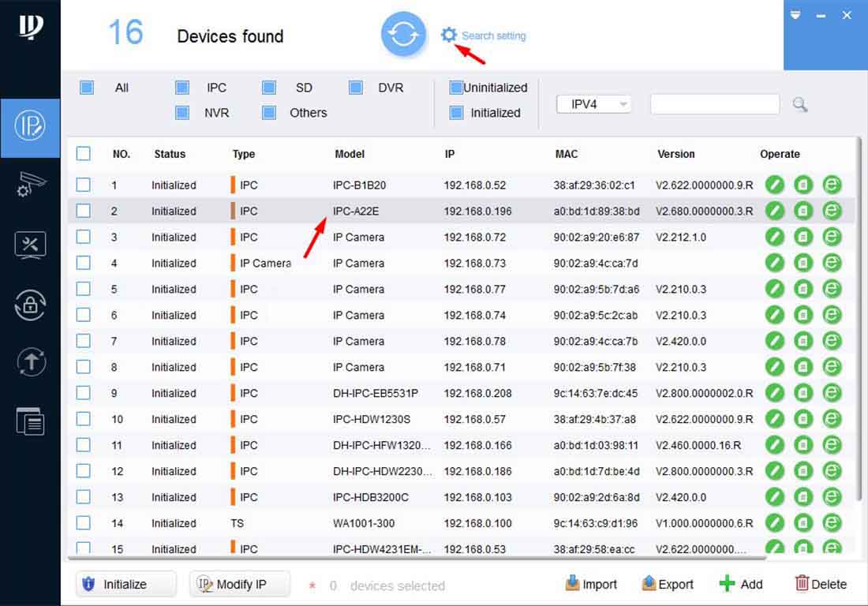Open the device configuration camera-gear sidebar icon
This screenshot has width=868, height=606.
coord(31,185)
